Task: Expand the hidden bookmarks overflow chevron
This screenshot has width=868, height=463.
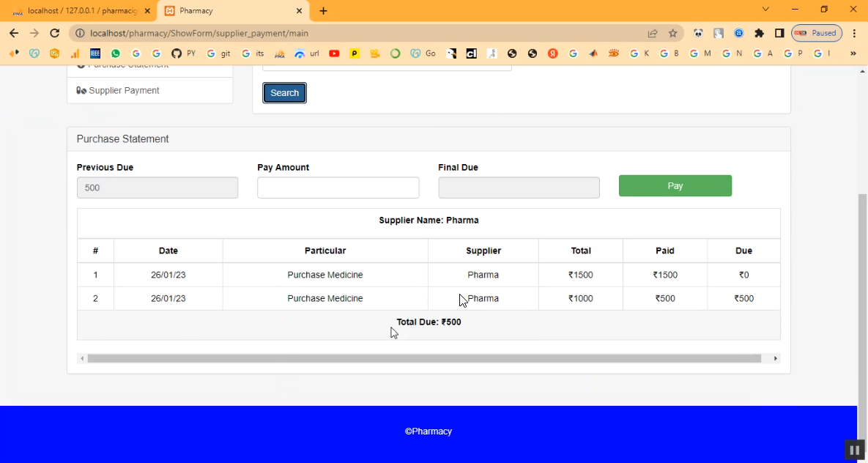Action: pos(853,53)
